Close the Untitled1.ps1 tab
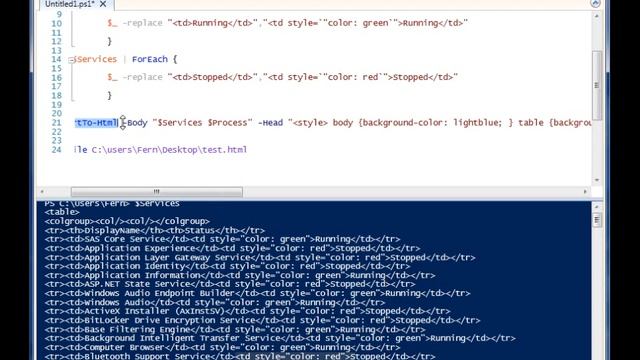Viewport: 640px width, 360px height. click(x=103, y=4)
